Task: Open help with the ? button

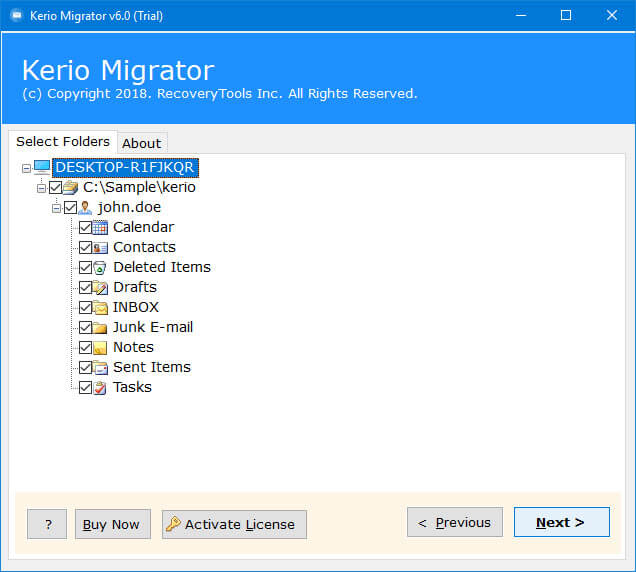Action: (x=47, y=524)
